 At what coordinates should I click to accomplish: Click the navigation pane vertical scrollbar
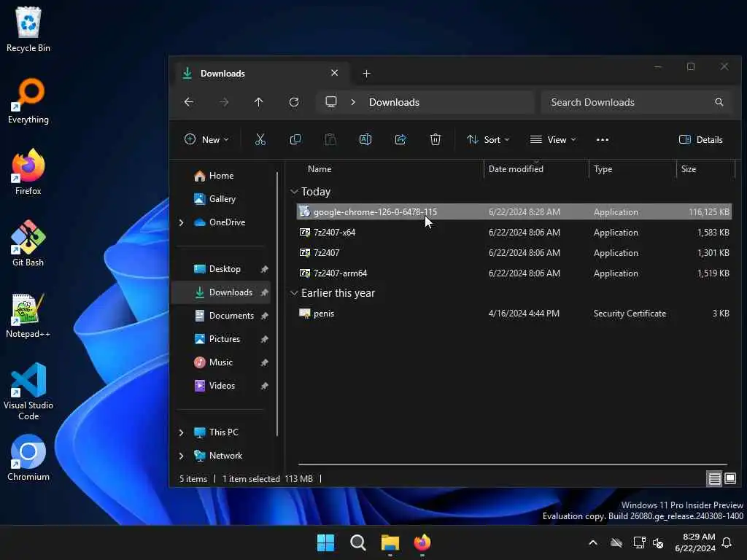276,304
